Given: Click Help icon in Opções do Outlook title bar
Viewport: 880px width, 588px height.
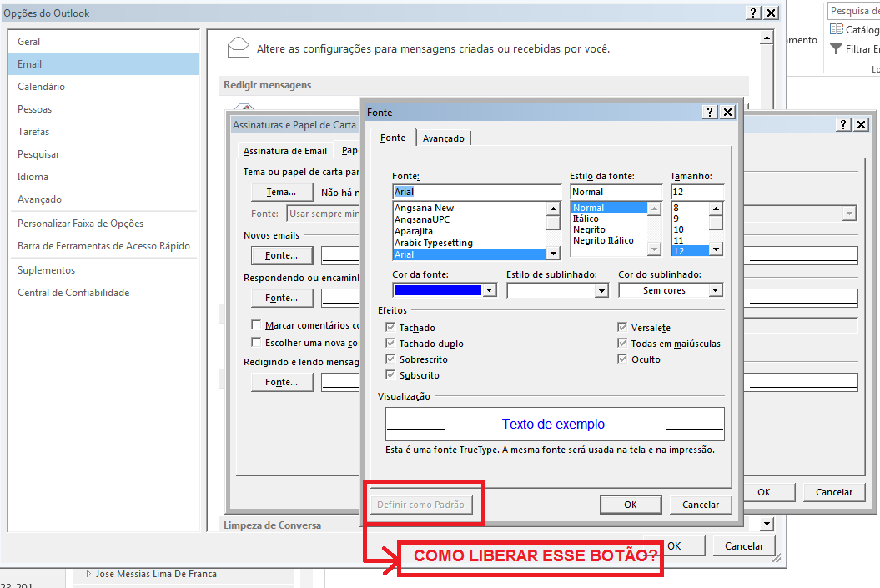Looking at the screenshot, I should [x=753, y=13].
